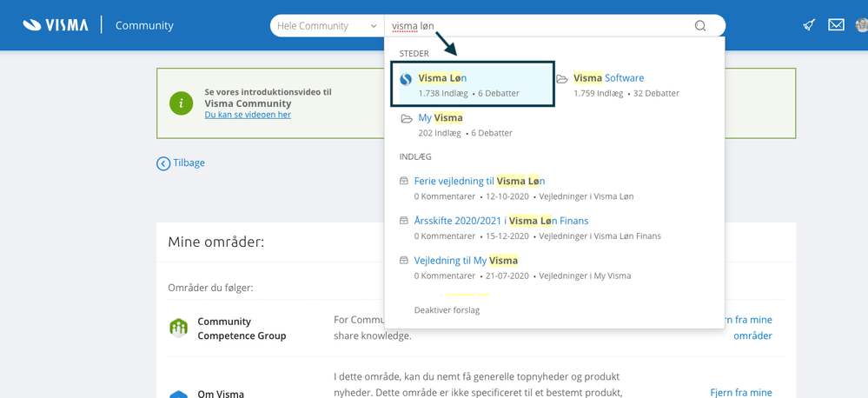This screenshot has width=868, height=398.
Task: Click icon beside Årsskifte 2020/2021 post
Action: [x=404, y=221]
